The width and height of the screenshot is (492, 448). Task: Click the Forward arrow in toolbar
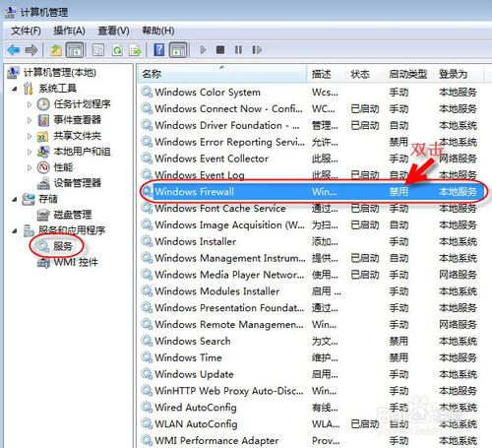(31, 50)
